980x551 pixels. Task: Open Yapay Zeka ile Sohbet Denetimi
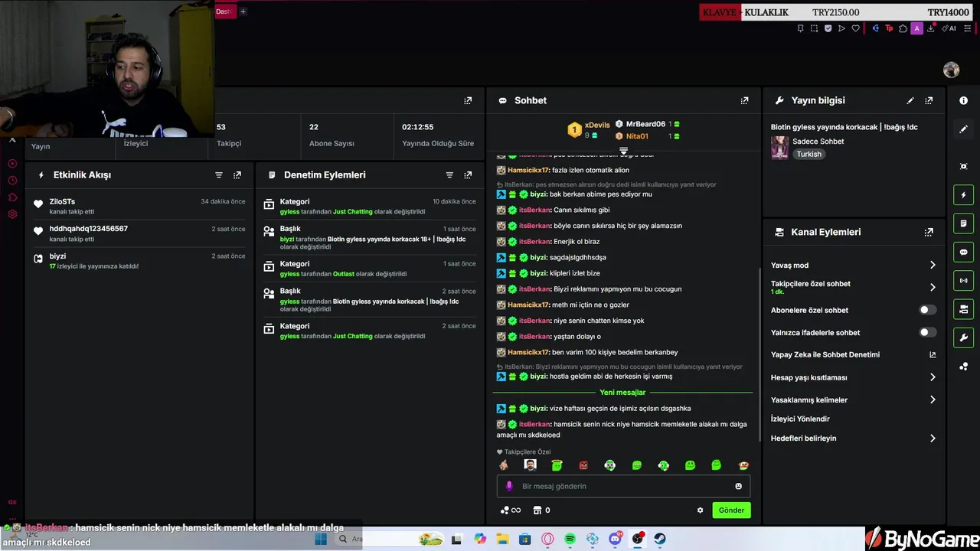854,355
